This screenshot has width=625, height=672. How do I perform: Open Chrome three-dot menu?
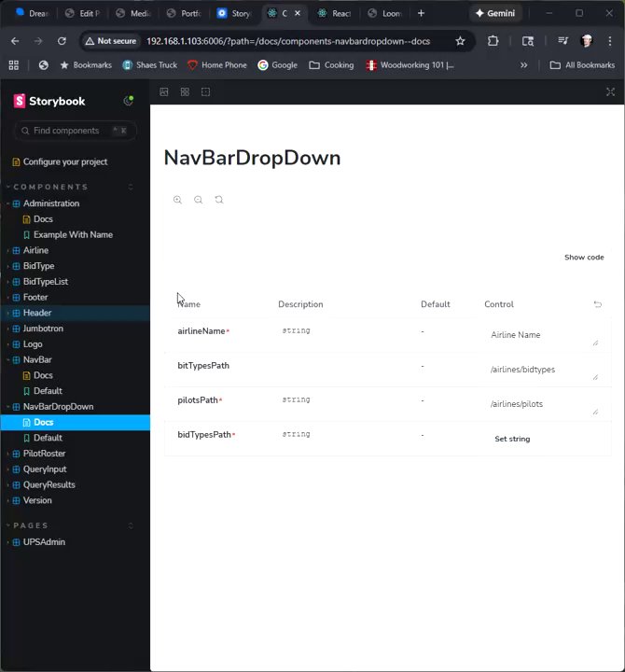[610, 41]
